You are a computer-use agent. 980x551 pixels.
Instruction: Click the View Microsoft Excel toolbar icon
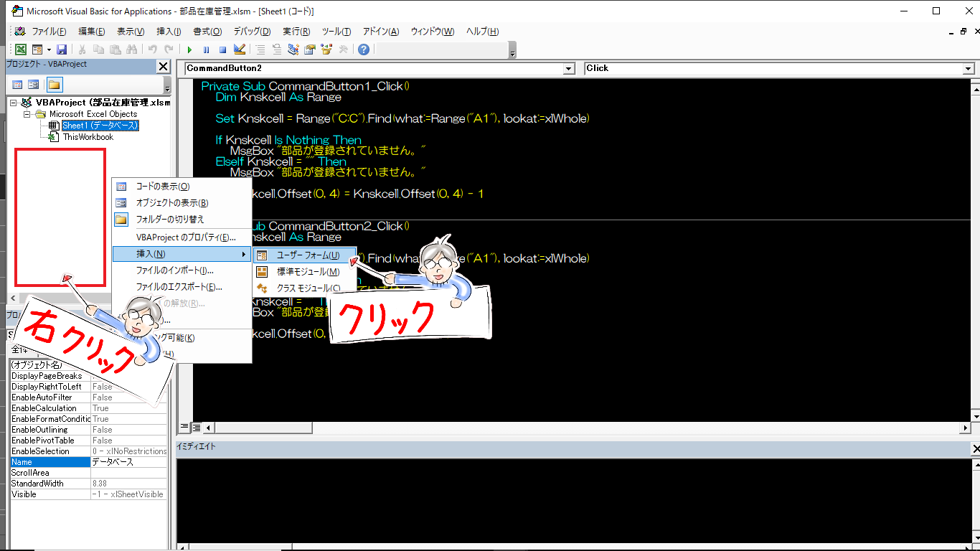click(x=21, y=50)
